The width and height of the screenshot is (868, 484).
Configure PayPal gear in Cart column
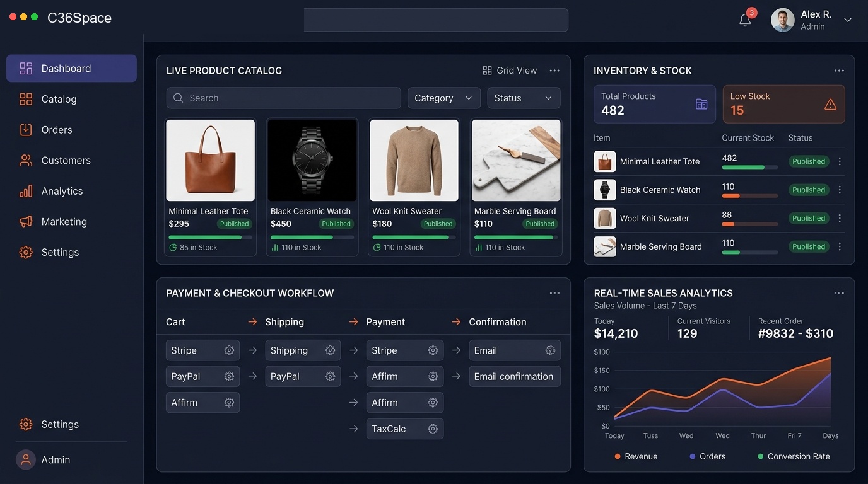coord(229,376)
